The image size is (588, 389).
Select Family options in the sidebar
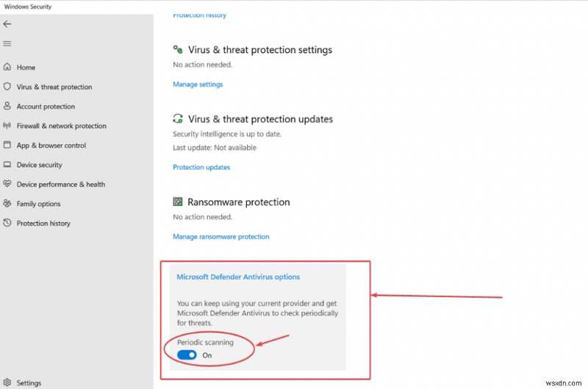(x=38, y=204)
